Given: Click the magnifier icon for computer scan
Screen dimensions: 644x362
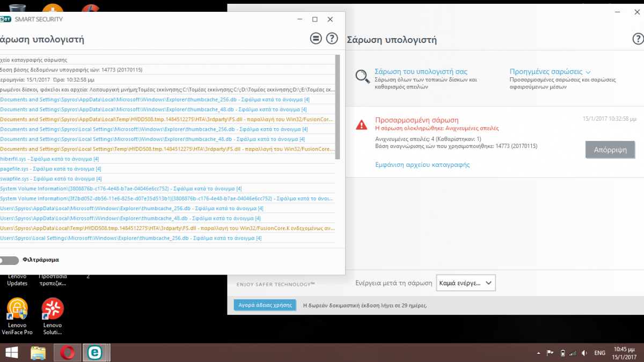Looking at the screenshot, I should pos(362,76).
